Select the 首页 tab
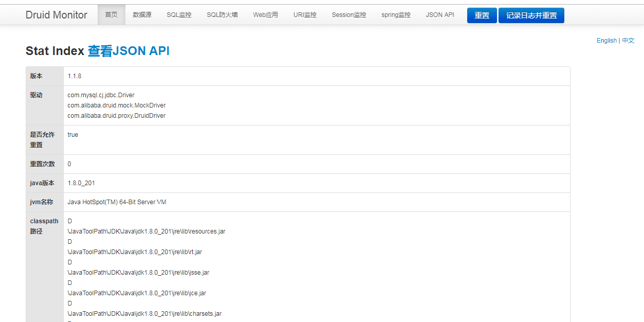 112,15
